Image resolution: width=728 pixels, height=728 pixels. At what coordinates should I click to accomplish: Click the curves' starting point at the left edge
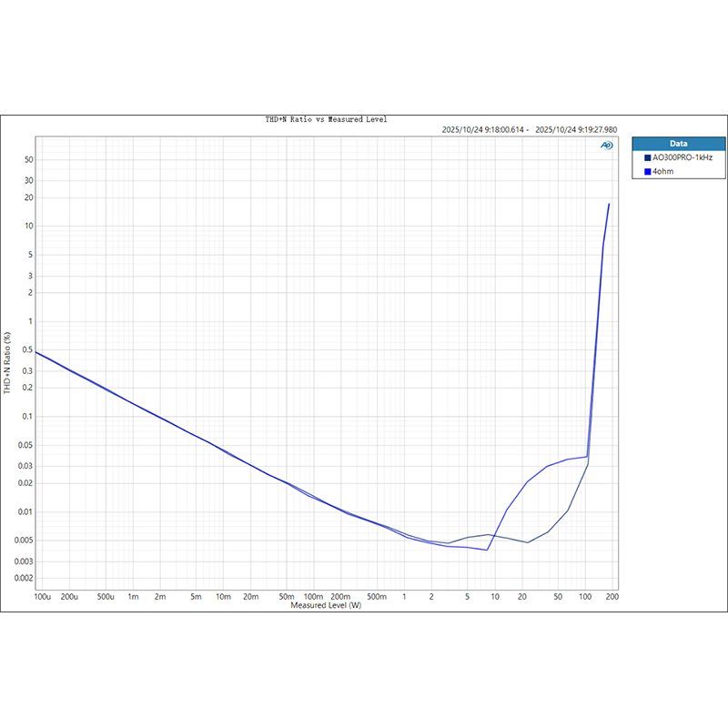[35, 351]
